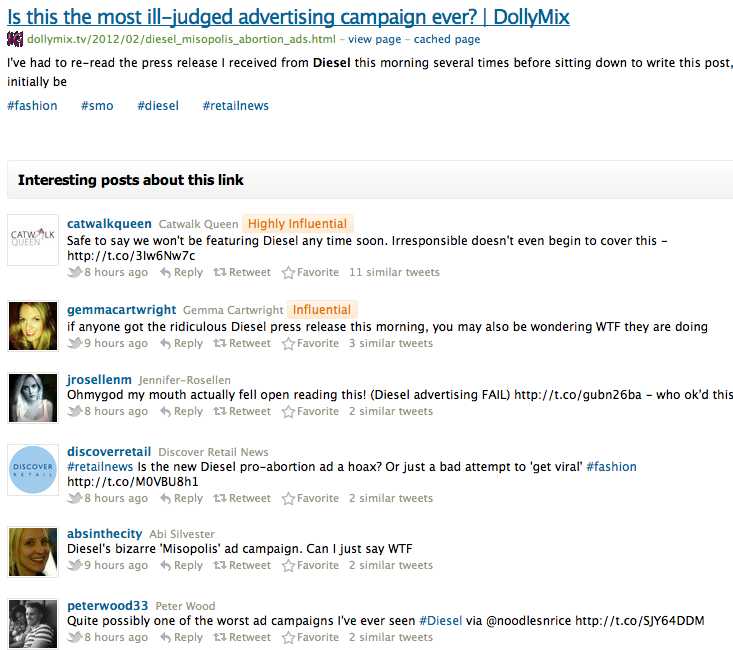Expand the 11 similar tweets for catwalkqueen
This screenshot has height=650, width=733.
click(x=394, y=272)
